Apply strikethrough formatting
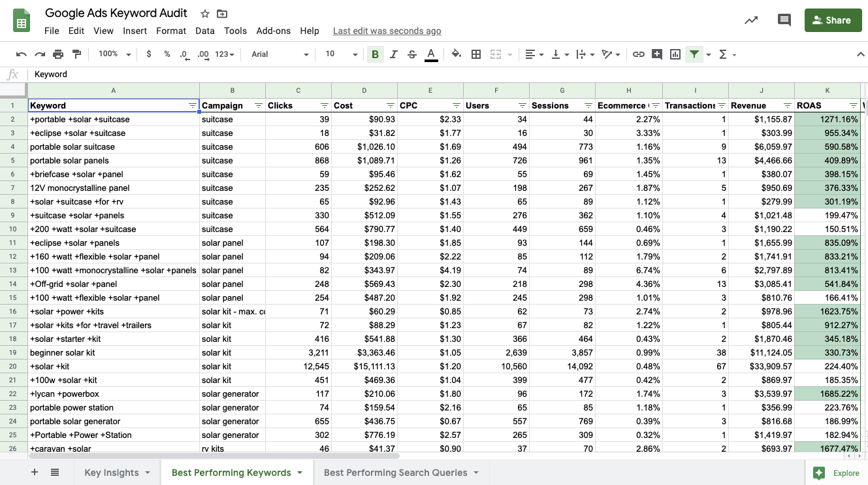Image resolution: width=868 pixels, height=485 pixels. pyautogui.click(x=411, y=54)
